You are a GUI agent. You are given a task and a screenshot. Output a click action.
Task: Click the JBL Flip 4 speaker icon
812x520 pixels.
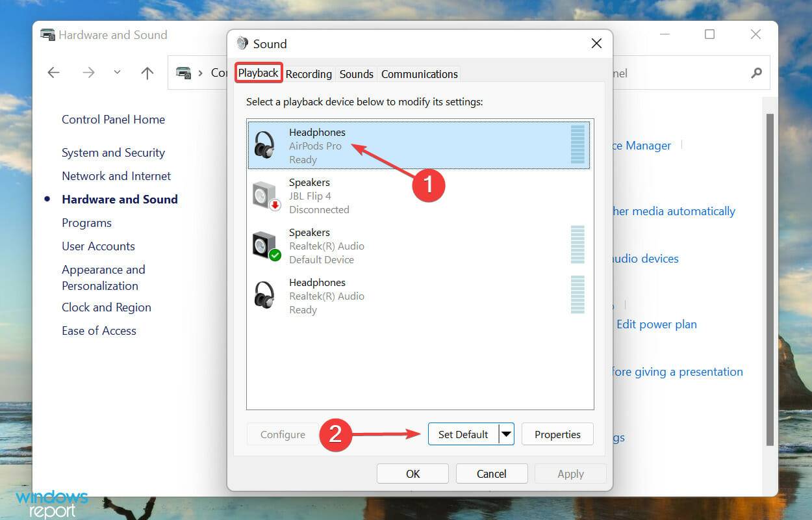(266, 196)
